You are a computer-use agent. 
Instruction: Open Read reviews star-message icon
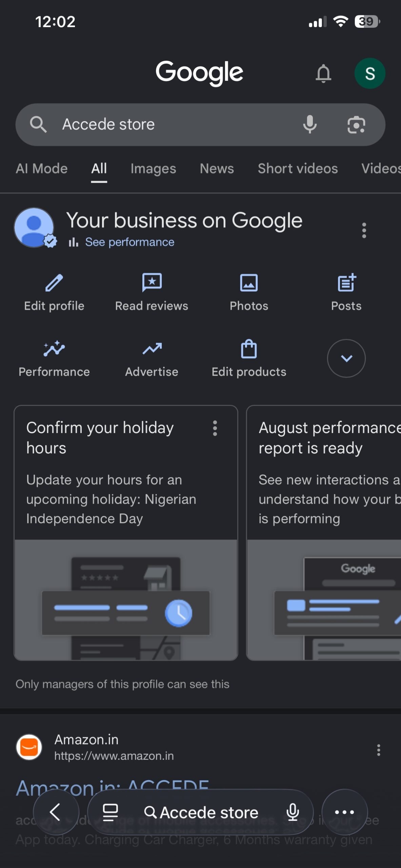click(x=152, y=282)
